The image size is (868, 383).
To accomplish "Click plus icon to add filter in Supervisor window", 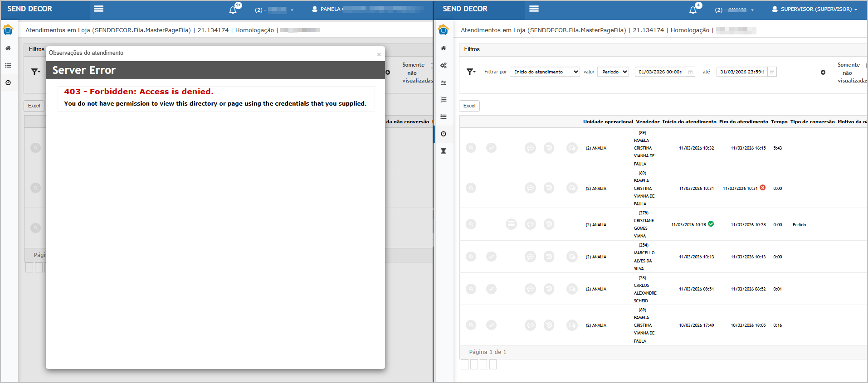I will [x=823, y=73].
